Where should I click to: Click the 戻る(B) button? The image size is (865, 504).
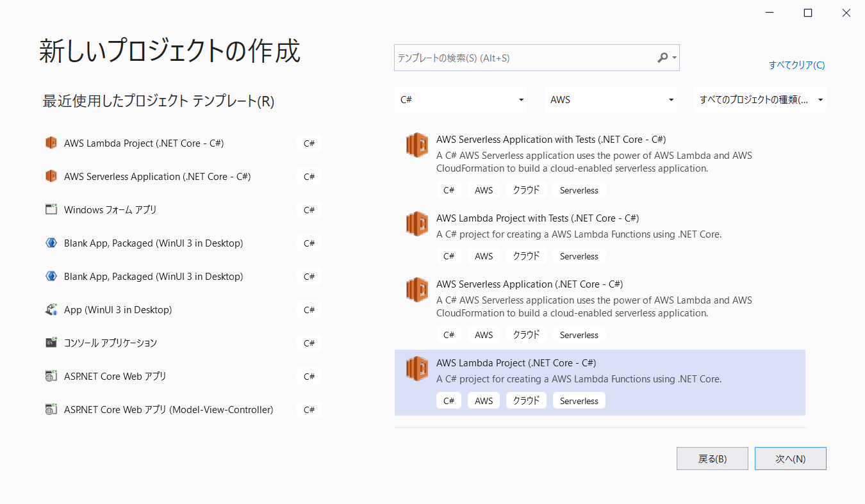pyautogui.click(x=713, y=459)
